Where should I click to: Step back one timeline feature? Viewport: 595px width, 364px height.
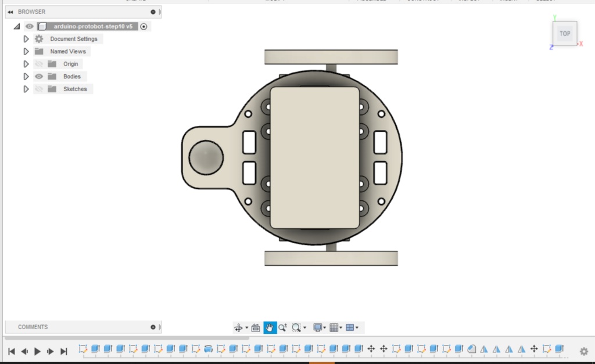pyautogui.click(x=24, y=351)
